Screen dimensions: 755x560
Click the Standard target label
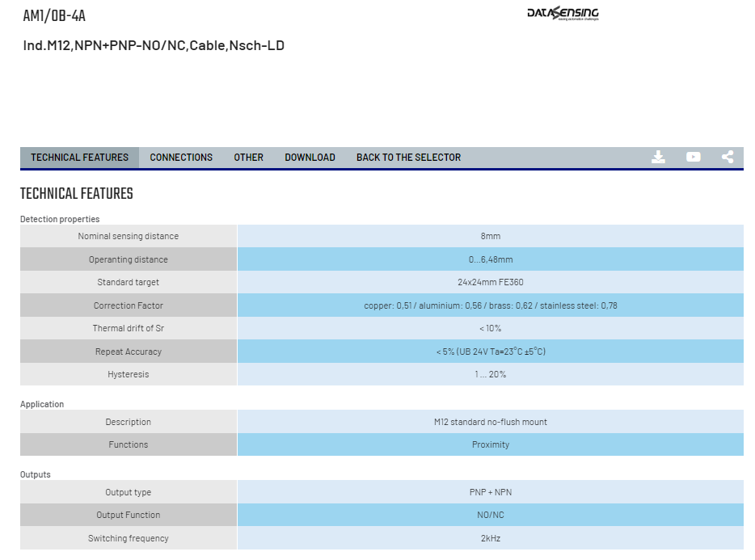pos(128,282)
